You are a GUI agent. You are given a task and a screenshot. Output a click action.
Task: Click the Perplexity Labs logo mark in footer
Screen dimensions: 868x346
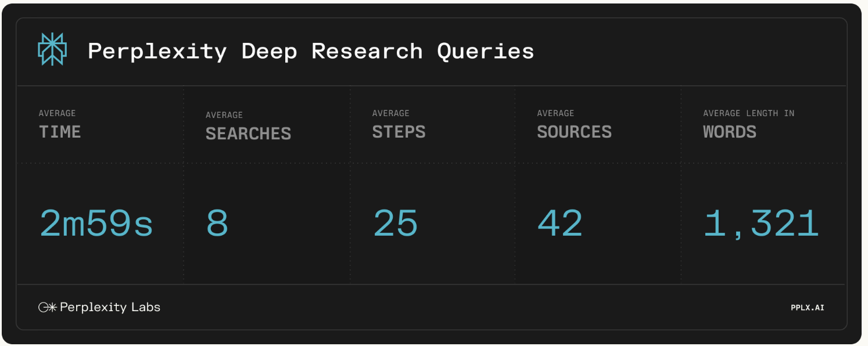click(47, 307)
